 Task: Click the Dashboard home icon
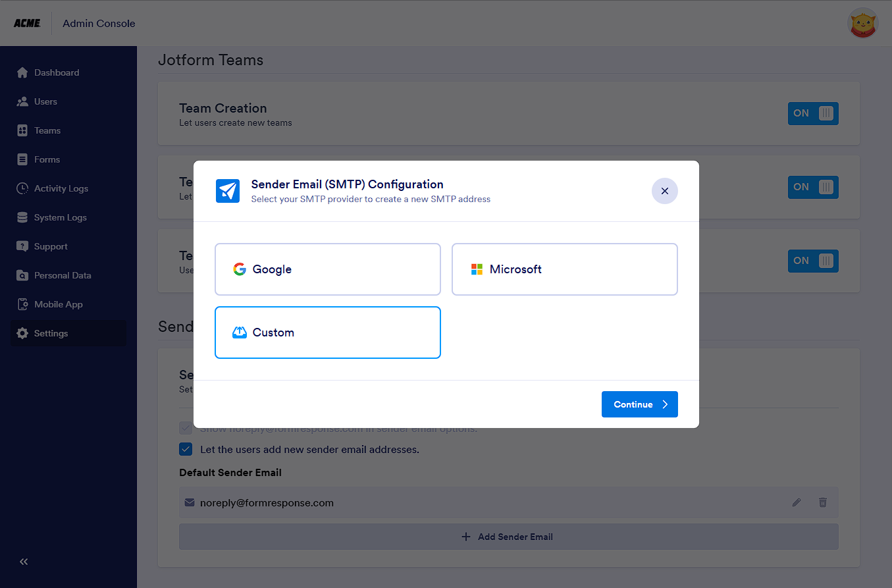coord(22,72)
